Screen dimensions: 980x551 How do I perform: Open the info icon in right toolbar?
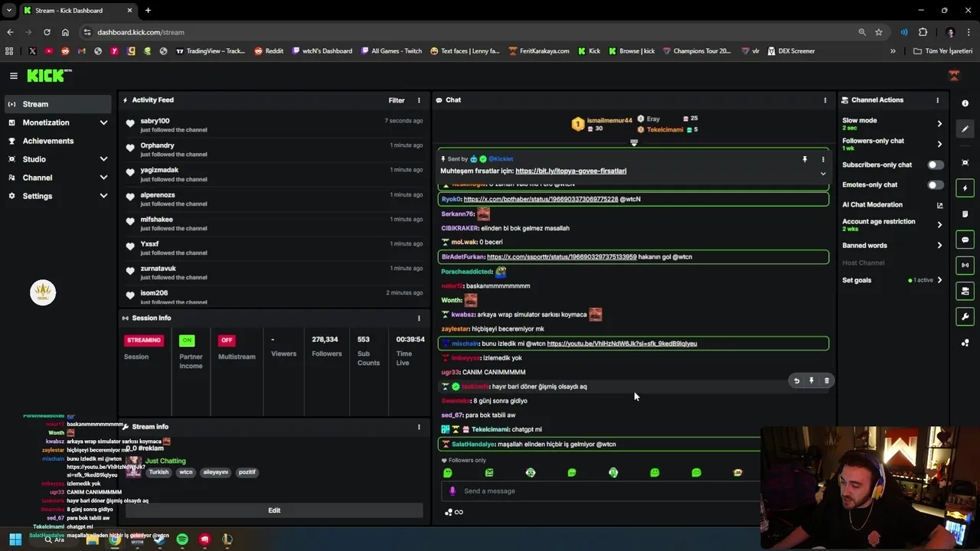point(965,103)
